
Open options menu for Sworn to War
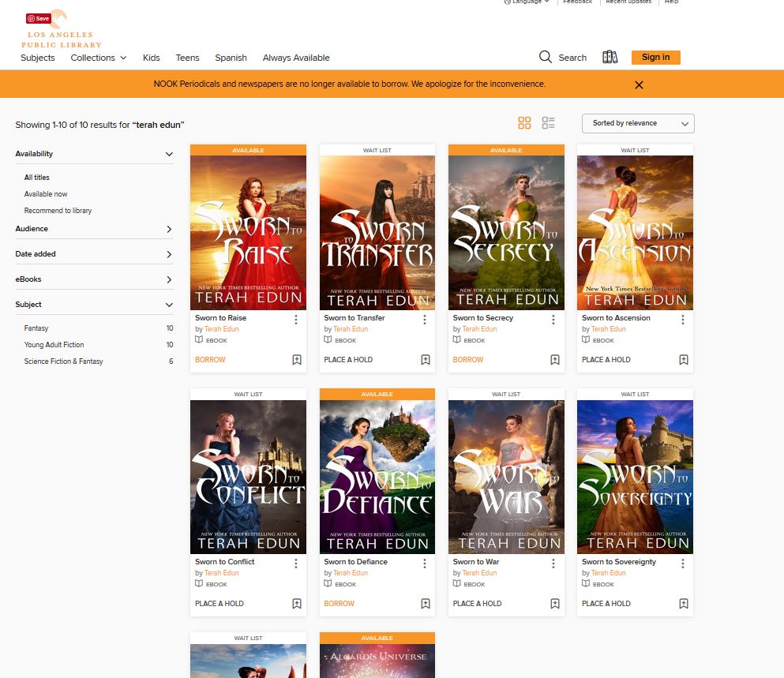[553, 564]
